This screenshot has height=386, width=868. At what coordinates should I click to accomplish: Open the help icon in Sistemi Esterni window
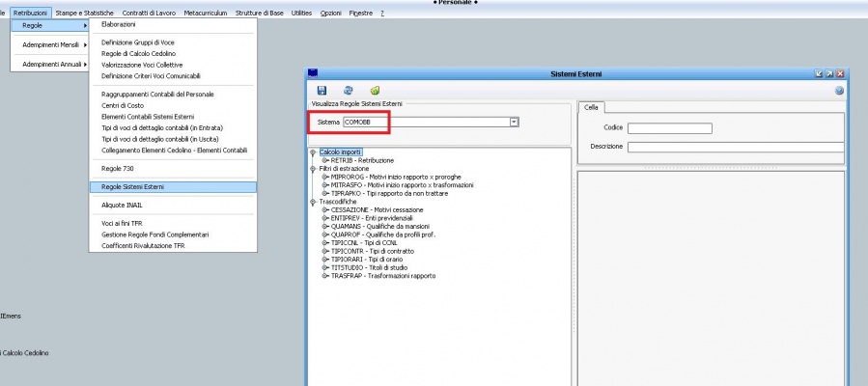839,91
